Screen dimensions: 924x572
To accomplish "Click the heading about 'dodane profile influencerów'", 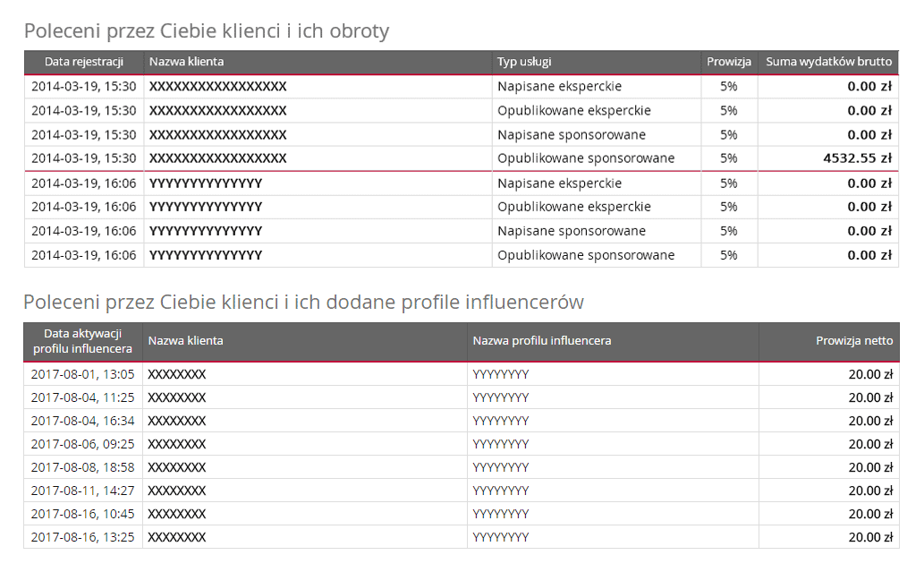I will (303, 302).
